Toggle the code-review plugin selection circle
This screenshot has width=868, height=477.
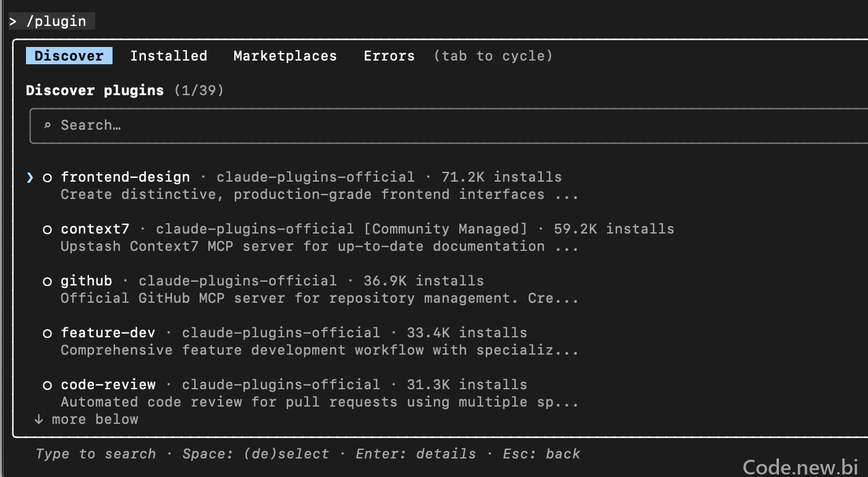[47, 386]
